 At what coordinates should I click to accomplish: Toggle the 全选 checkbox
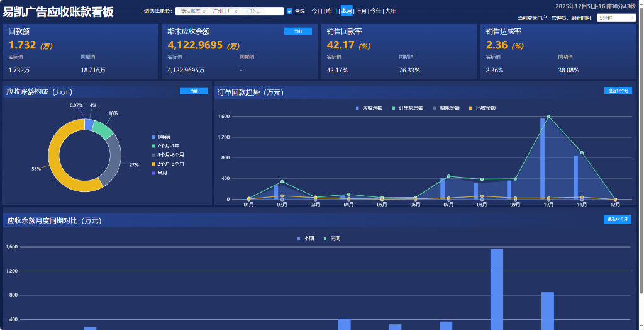pyautogui.click(x=289, y=11)
